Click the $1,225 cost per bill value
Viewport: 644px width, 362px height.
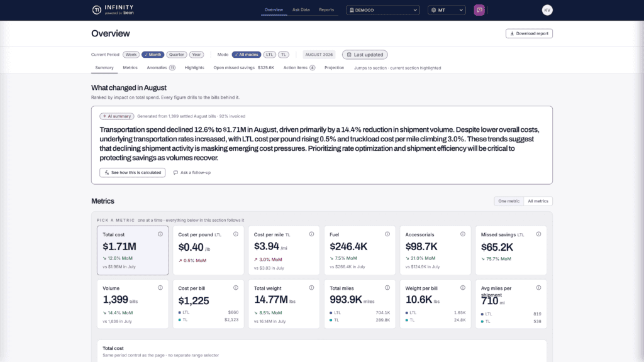pos(194,301)
